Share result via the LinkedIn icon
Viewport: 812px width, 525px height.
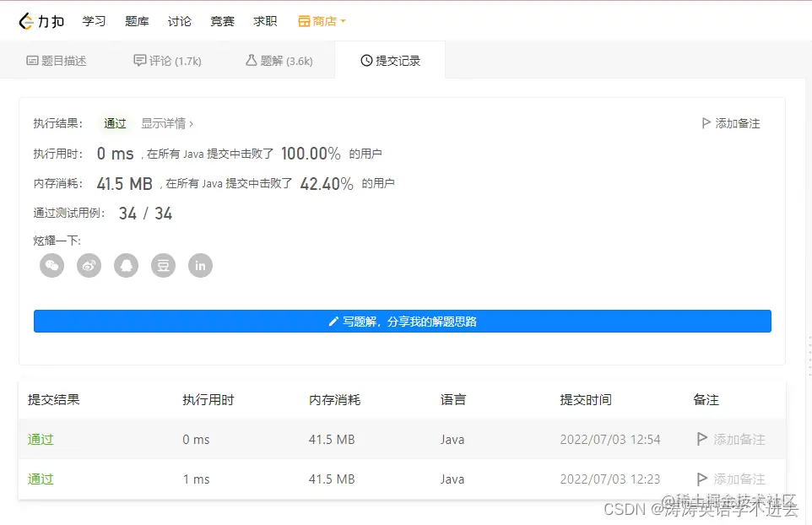point(200,265)
